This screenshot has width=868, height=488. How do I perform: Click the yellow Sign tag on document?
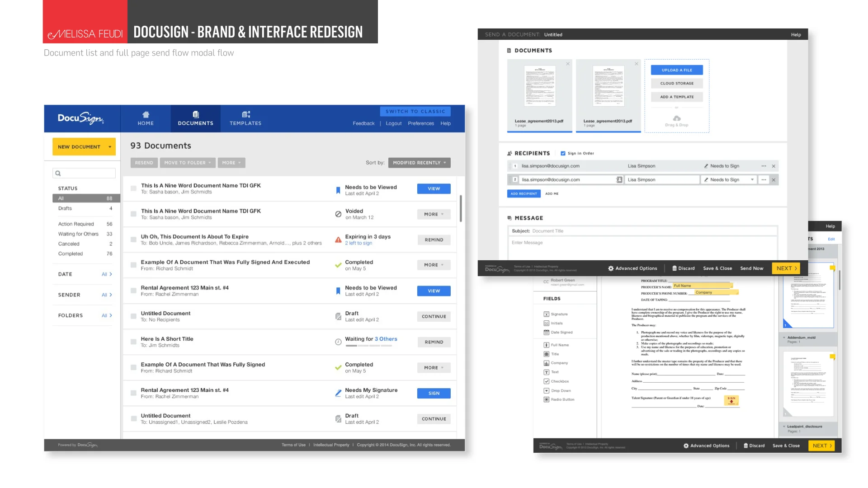click(x=731, y=400)
